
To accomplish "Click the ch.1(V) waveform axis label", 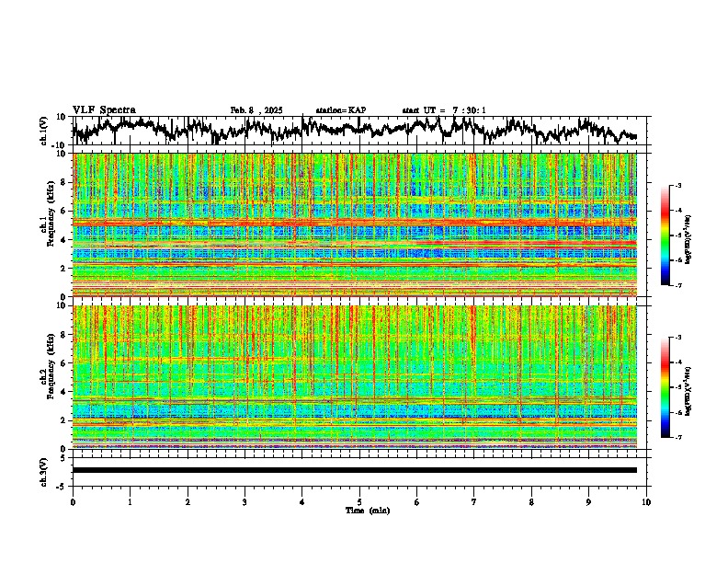I will [x=44, y=131].
